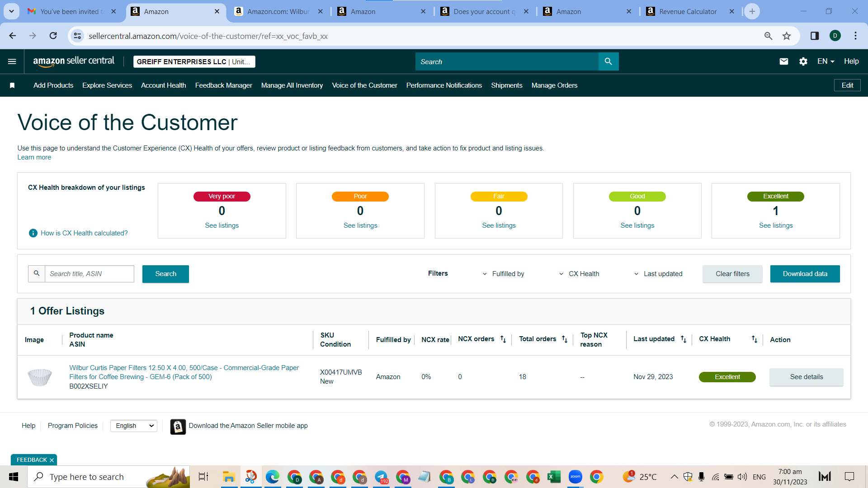Image resolution: width=868 pixels, height=488 pixels.
Task: Open the Windows notification center
Action: (850, 477)
